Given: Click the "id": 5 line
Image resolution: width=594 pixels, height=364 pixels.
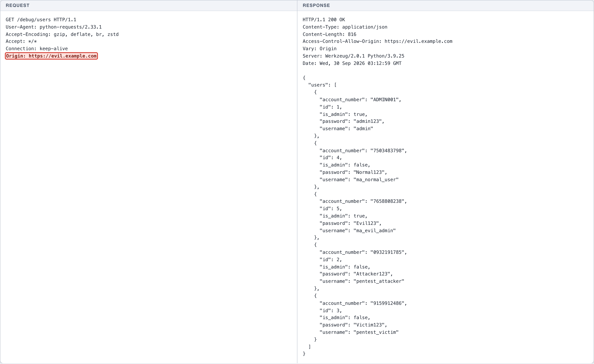Looking at the screenshot, I should 331,209.
